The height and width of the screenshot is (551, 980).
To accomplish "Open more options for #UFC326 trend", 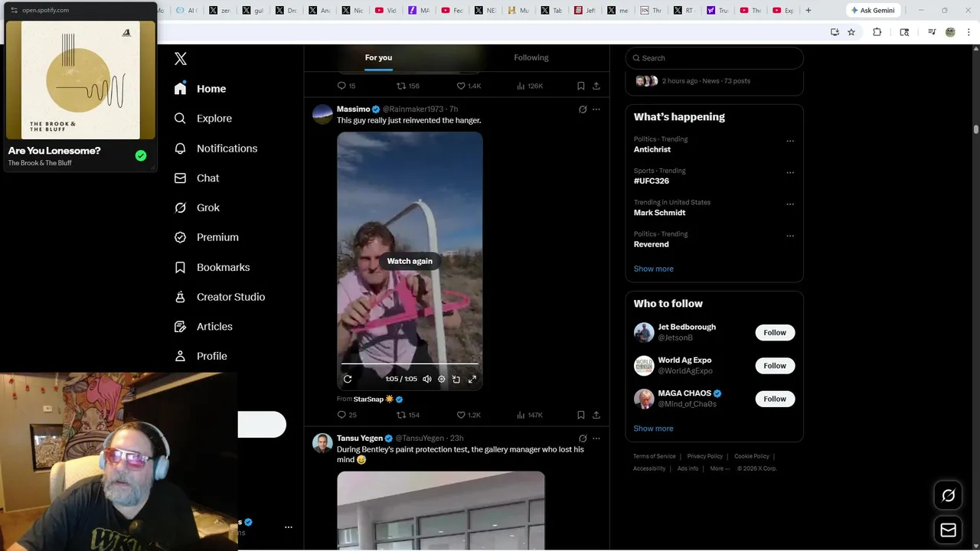I will coord(790,173).
